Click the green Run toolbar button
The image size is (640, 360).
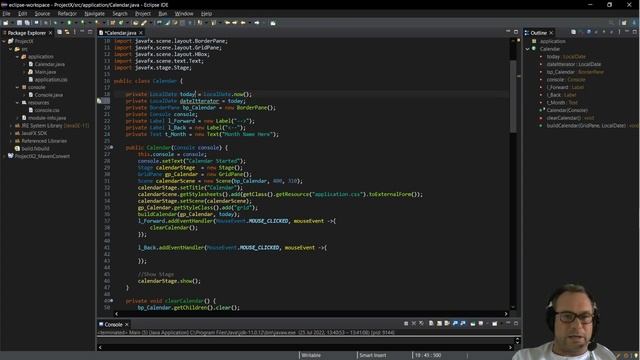69,23
